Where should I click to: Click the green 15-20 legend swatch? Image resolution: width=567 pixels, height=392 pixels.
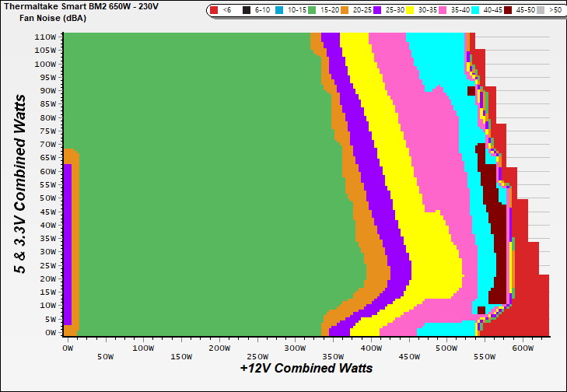[x=313, y=11]
